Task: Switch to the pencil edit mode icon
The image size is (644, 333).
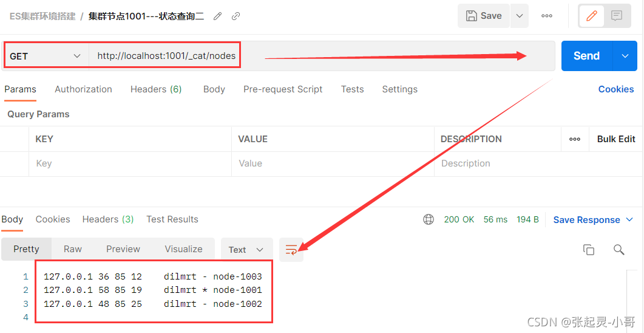Action: [x=591, y=16]
